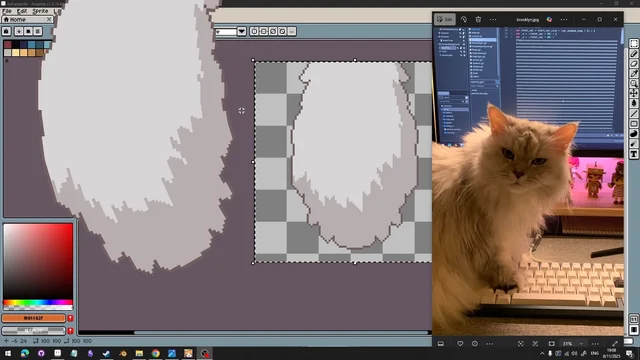Select the Move tool
This screenshot has height=360, width=640.
633,93
